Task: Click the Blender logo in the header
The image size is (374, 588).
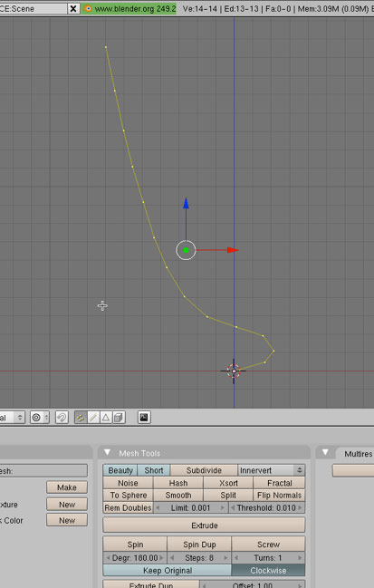Action: [88, 9]
